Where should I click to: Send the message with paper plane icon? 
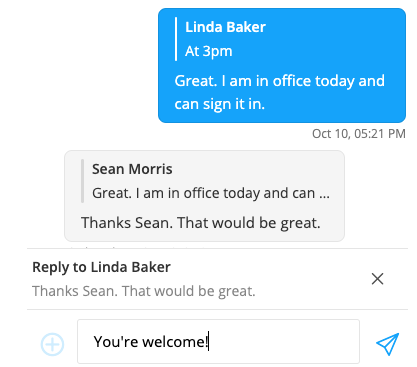tap(387, 344)
